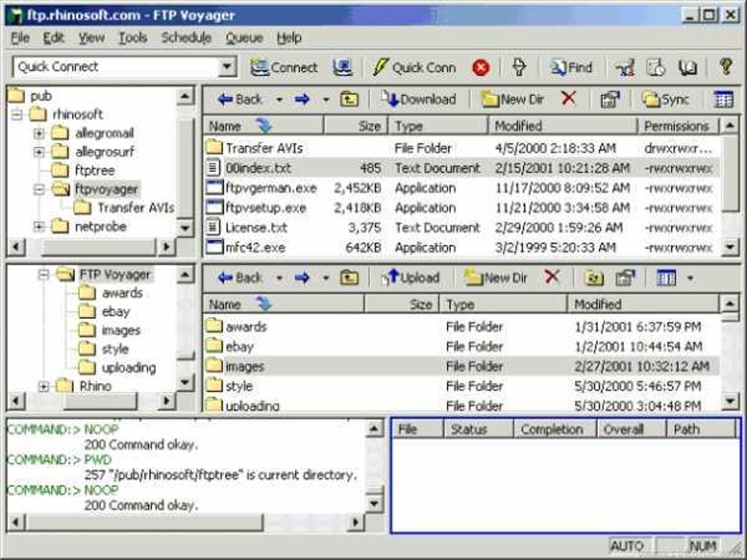This screenshot has width=747, height=560.
Task: Click the properties icon in remote toolbar
Action: pyautogui.click(x=610, y=100)
